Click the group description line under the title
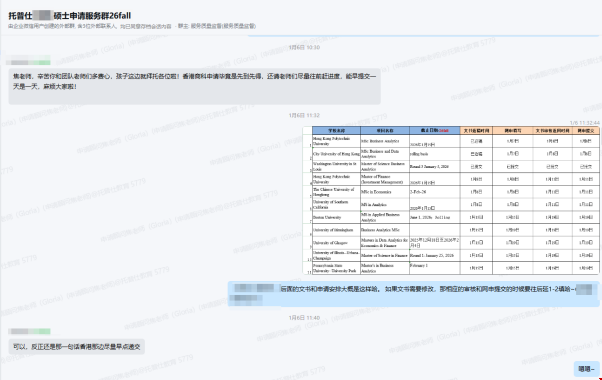Screen dimensions: 602x380 click(132, 26)
